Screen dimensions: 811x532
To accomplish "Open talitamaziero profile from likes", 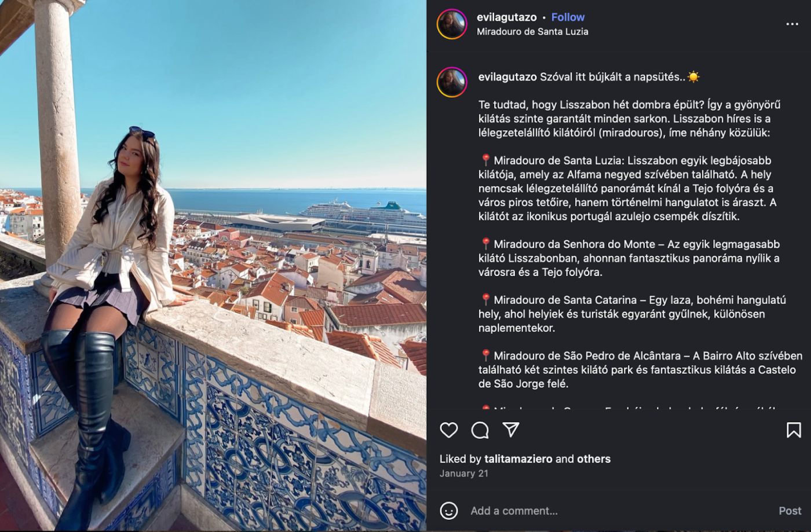I will [x=518, y=459].
